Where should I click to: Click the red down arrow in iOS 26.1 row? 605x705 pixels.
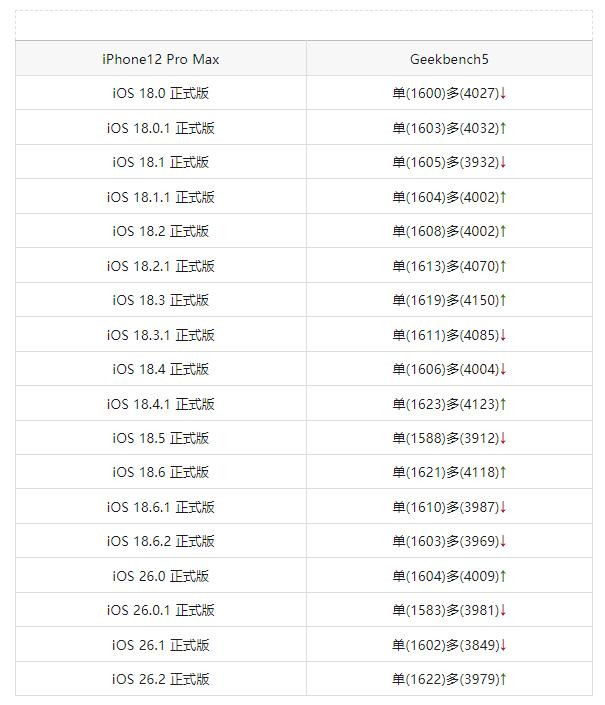[x=503, y=645]
